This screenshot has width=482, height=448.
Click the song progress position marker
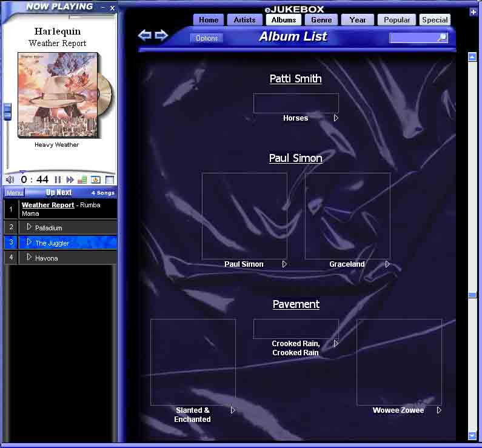pyautogui.click(x=22, y=172)
